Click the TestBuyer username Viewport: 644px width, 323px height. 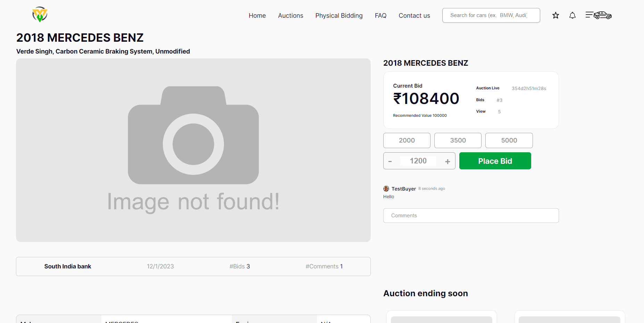(404, 189)
